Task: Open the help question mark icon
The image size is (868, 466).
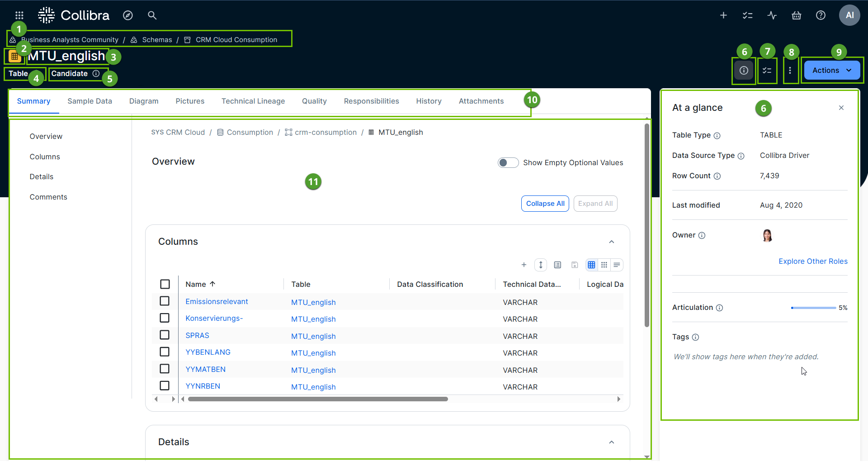Action: click(x=821, y=15)
